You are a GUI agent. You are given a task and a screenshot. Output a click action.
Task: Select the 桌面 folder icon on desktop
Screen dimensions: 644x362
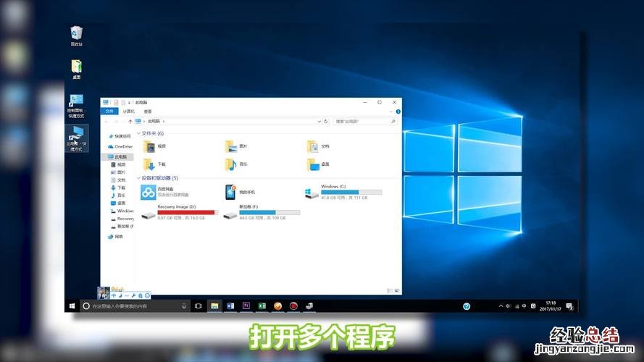click(x=76, y=69)
